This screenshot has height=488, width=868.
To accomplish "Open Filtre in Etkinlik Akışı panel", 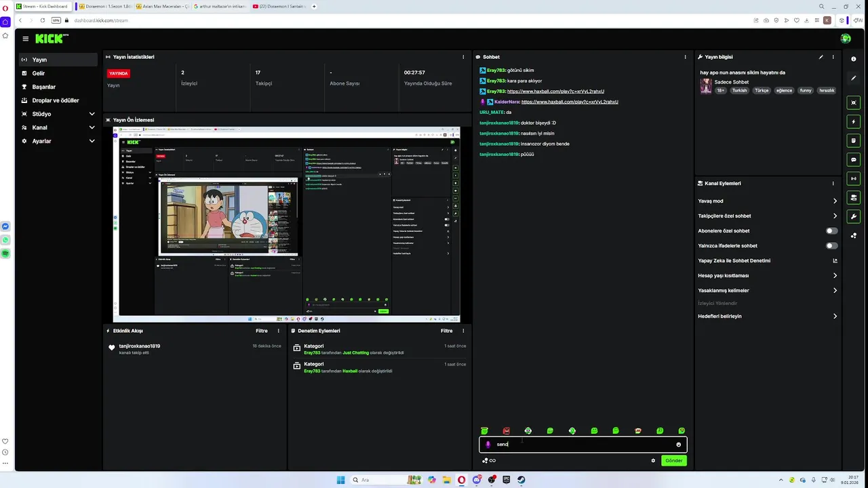I will tap(261, 331).
